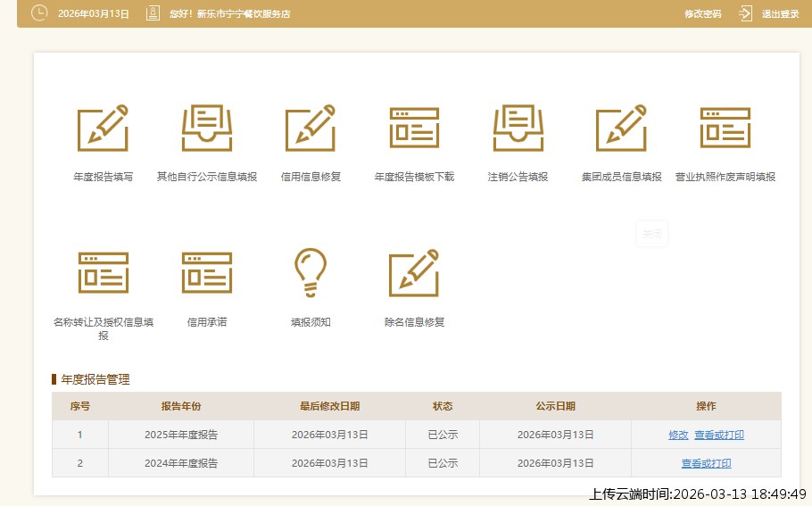Screen dimensions: 812x506
Task: Open 集团成员信息填报 pencil icon
Action: 621,128
